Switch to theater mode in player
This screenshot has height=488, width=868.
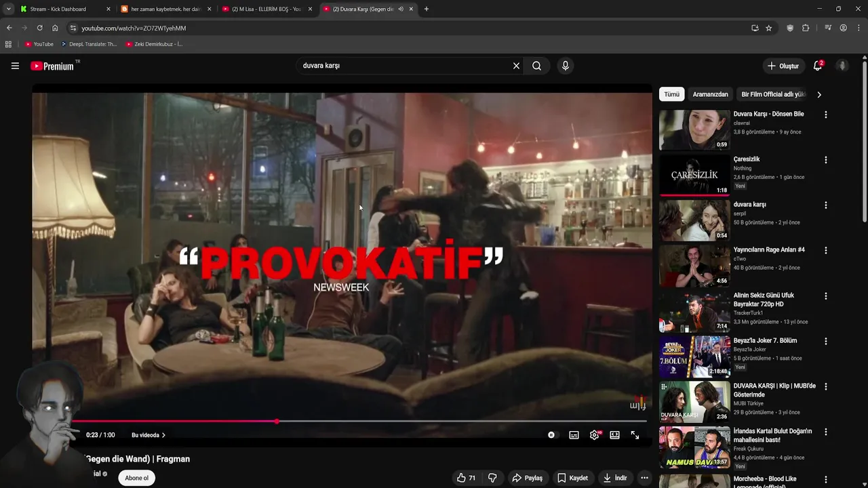(x=614, y=435)
